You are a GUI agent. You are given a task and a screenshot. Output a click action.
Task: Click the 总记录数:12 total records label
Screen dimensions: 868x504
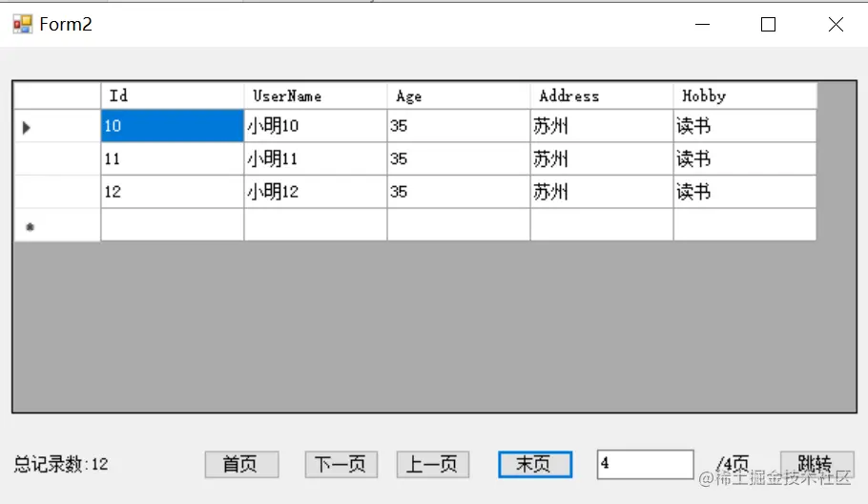[61, 464]
